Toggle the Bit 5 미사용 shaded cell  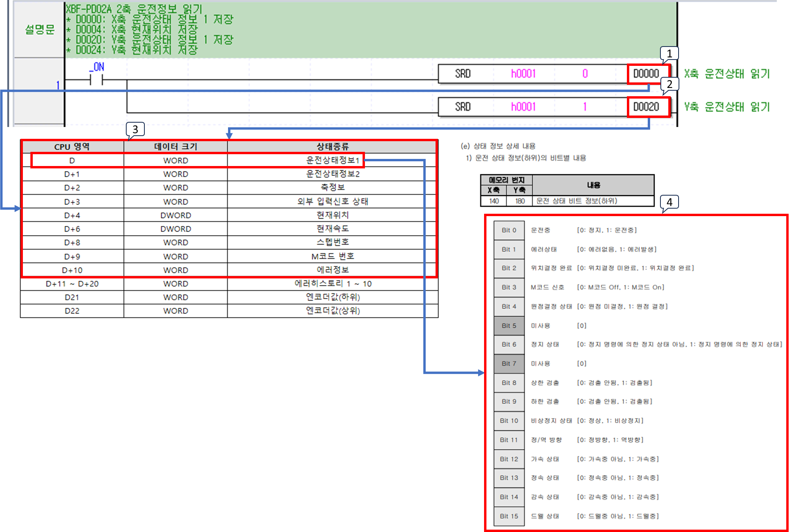pos(509,326)
